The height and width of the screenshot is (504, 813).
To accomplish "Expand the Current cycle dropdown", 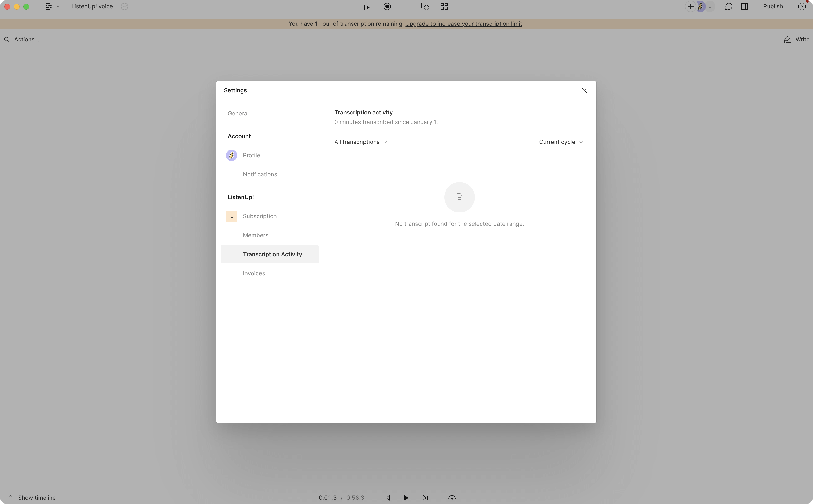I will click(561, 142).
